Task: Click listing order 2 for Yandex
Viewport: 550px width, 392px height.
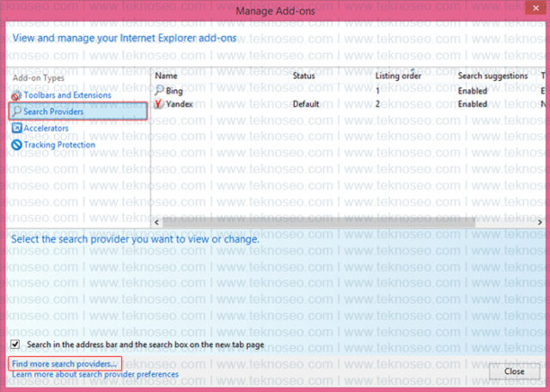Action: click(x=377, y=104)
